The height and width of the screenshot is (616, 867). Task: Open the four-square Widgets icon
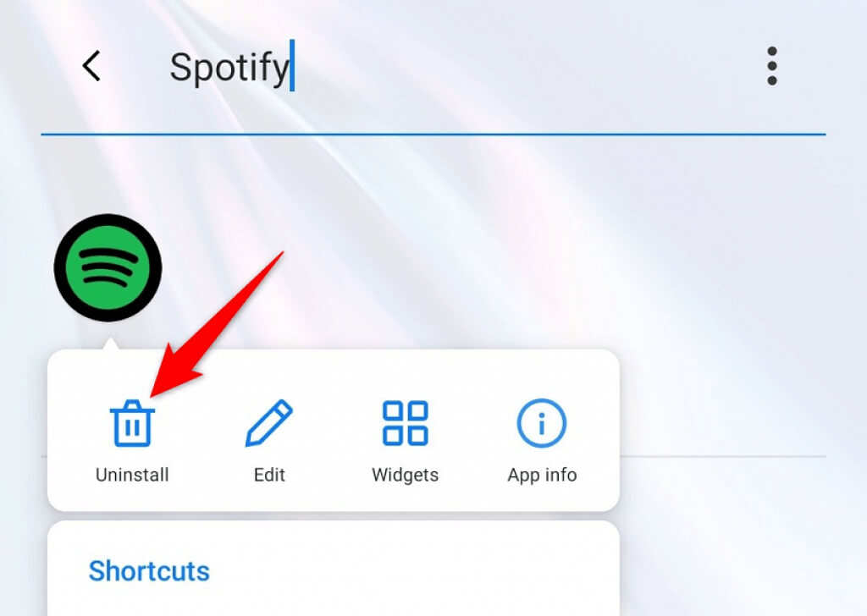pyautogui.click(x=406, y=423)
